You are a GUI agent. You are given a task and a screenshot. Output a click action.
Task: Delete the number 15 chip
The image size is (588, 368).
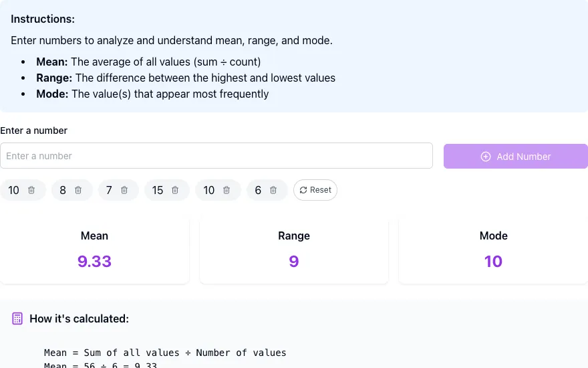click(x=175, y=191)
